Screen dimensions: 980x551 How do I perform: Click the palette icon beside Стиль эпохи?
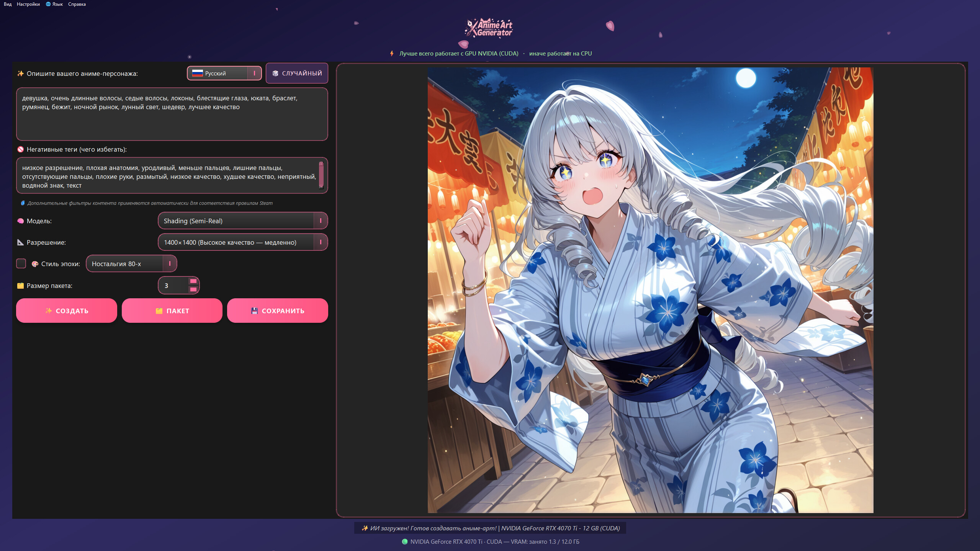coord(35,264)
